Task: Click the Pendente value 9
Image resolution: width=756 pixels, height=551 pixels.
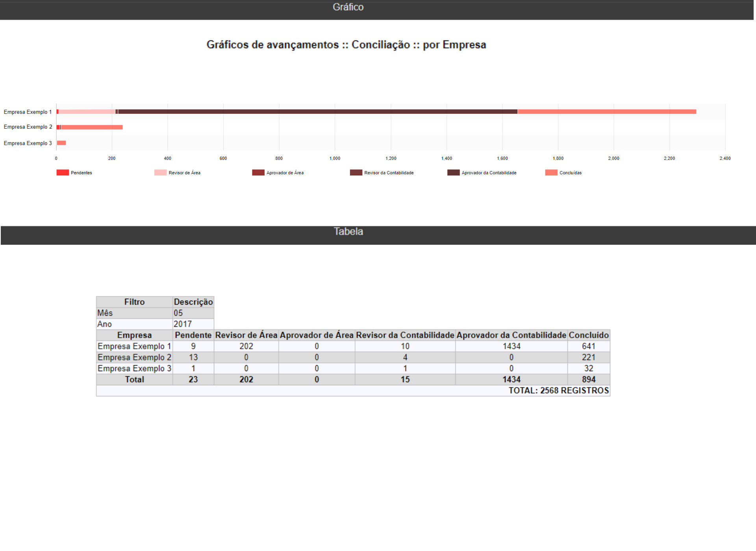Action: 193,346
